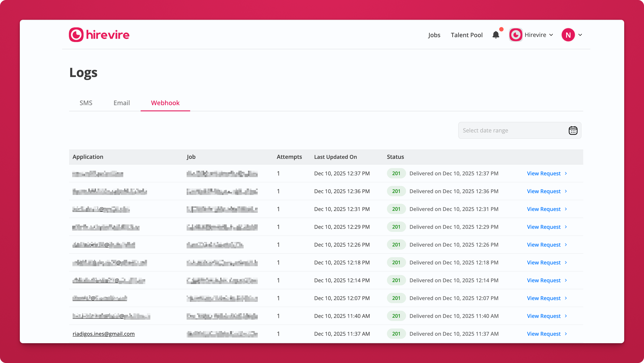644x363 pixels.
Task: Click 201 status badge in 11:37 AM row
Action: coord(396,334)
